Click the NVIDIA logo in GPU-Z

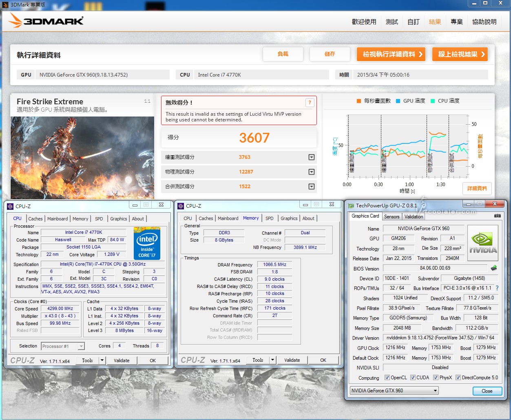tap(483, 243)
